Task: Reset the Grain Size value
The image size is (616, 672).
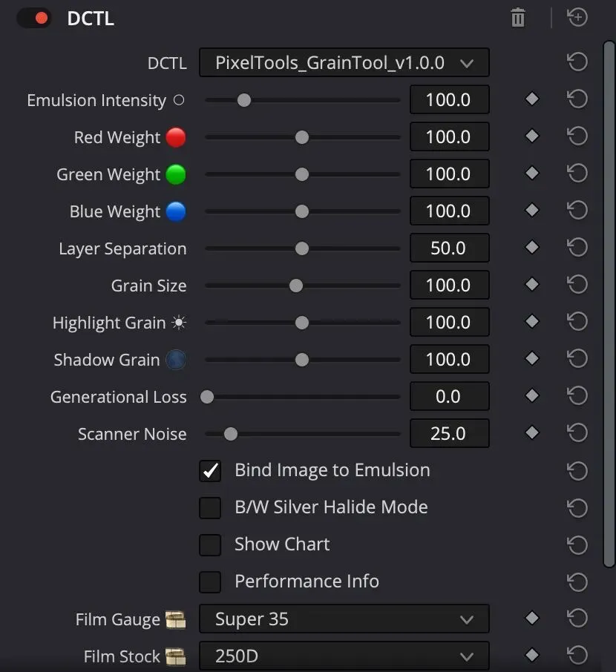Action: tap(577, 284)
